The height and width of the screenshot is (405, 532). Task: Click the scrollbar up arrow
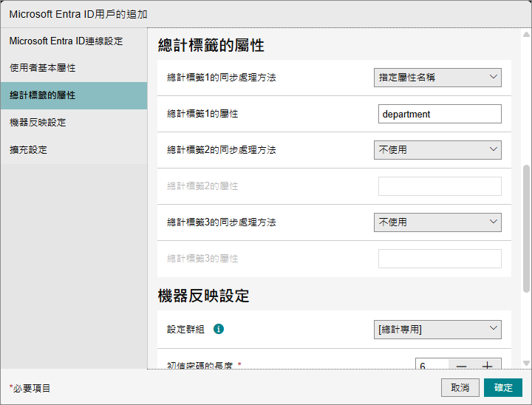pyautogui.click(x=526, y=35)
